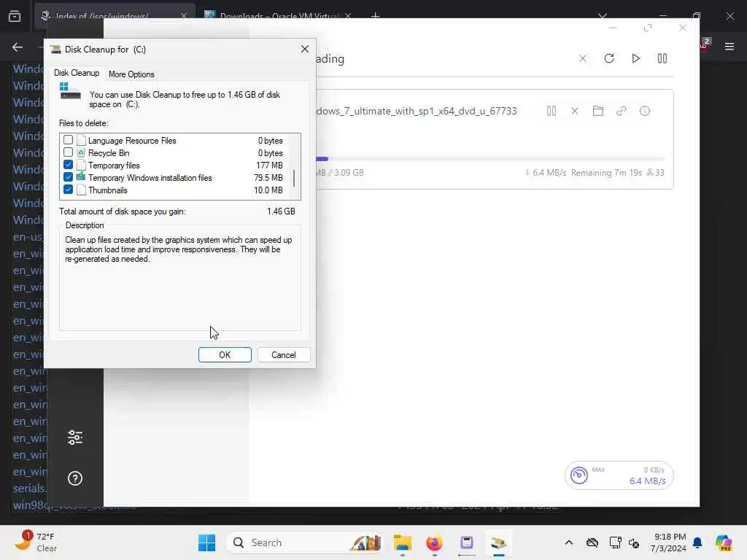Check the Language Resource Files checkbox
The width and height of the screenshot is (747, 560).
pyautogui.click(x=68, y=140)
